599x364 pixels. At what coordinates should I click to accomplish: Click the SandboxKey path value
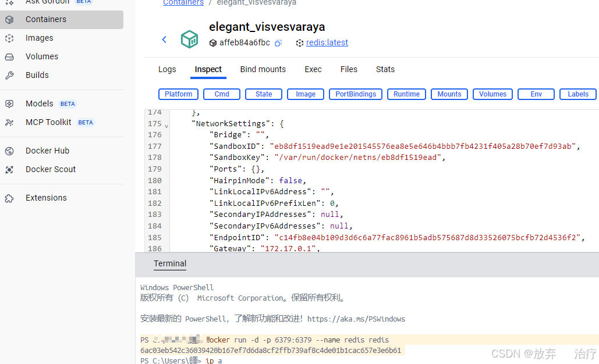[x=357, y=158]
